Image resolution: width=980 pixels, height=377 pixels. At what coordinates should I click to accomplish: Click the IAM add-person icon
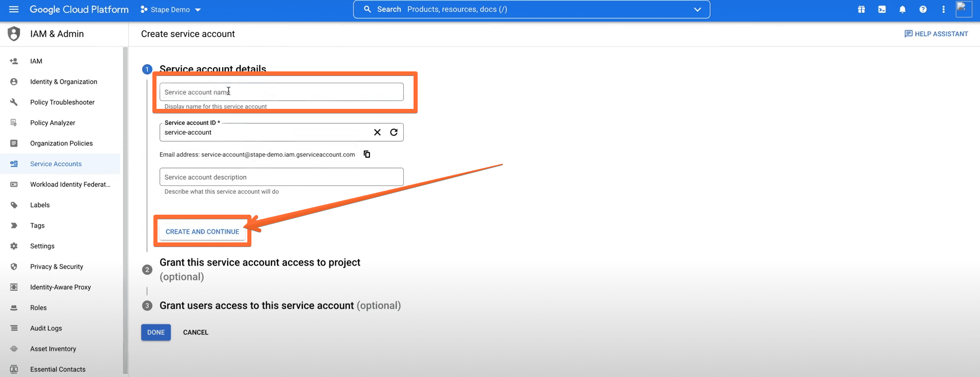[x=14, y=61]
